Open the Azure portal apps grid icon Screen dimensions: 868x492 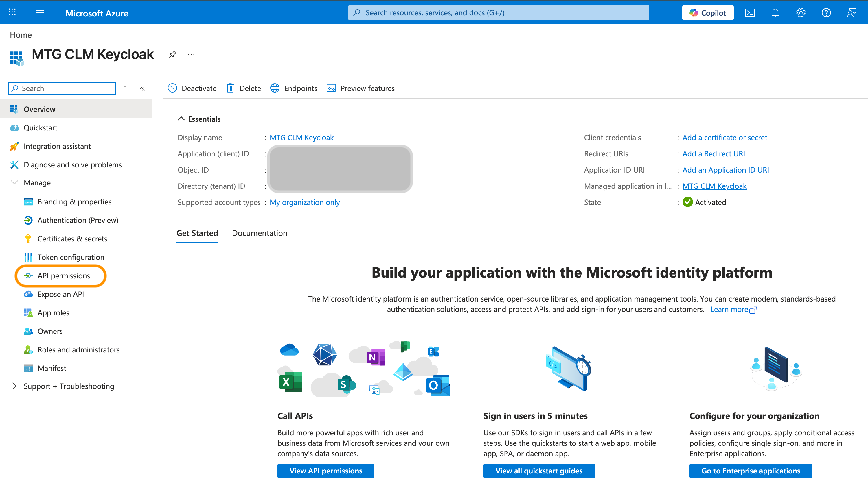(12, 12)
